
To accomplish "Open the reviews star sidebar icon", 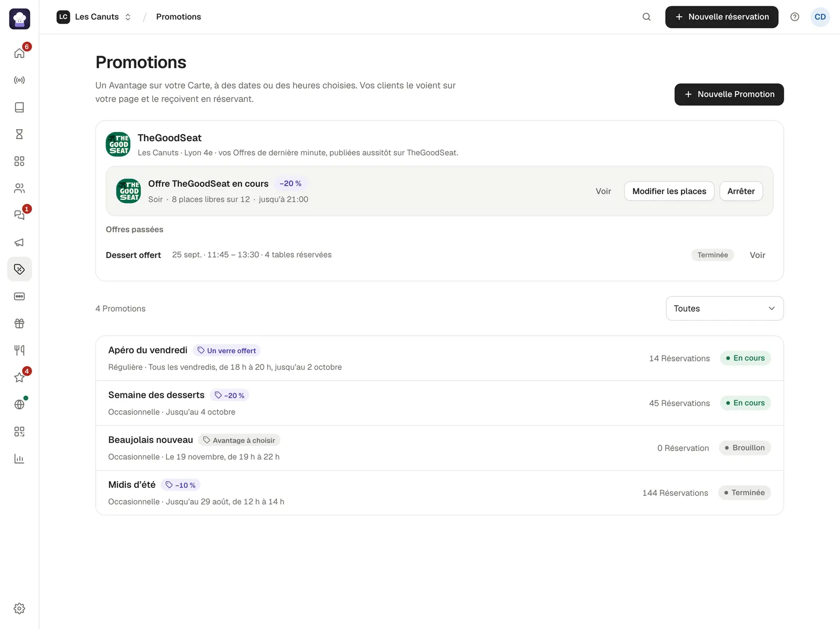I will [x=19, y=377].
